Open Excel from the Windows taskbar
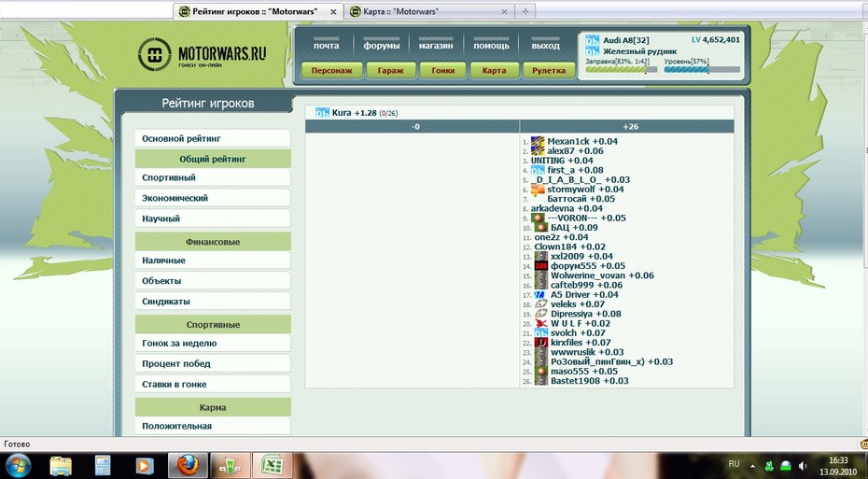868x479 pixels. (x=272, y=464)
